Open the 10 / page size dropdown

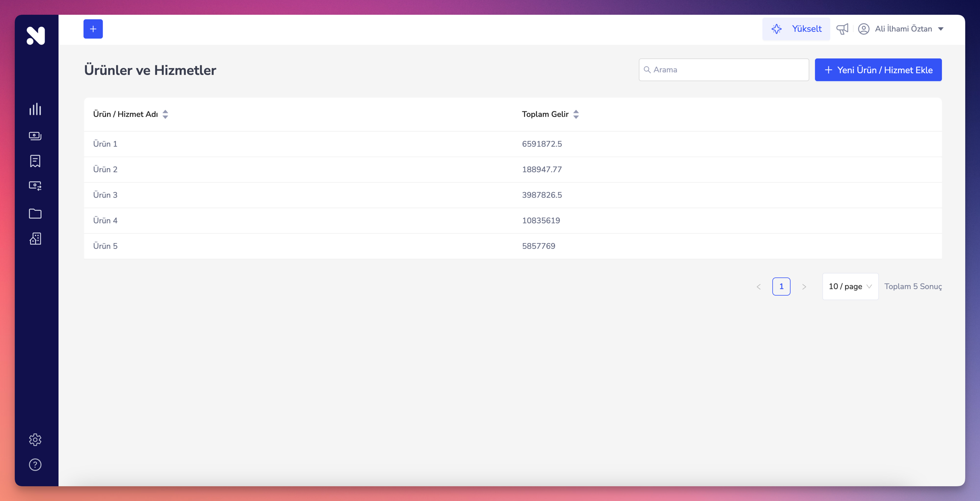point(850,286)
